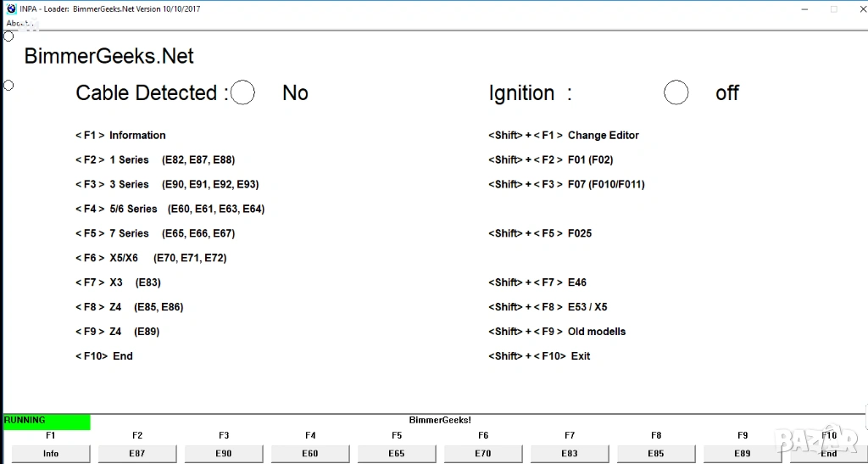
Task: Click the E85 button
Action: [x=656, y=454]
